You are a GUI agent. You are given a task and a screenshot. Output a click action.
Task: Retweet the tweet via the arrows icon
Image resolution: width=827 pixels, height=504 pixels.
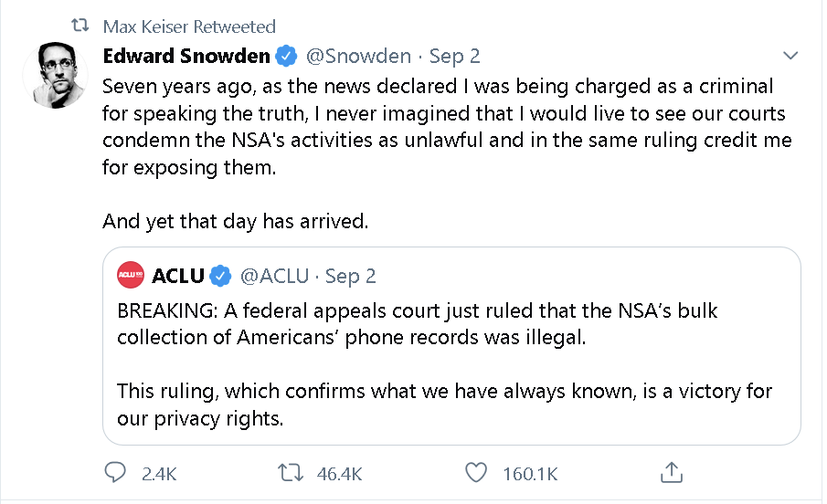coord(291,472)
